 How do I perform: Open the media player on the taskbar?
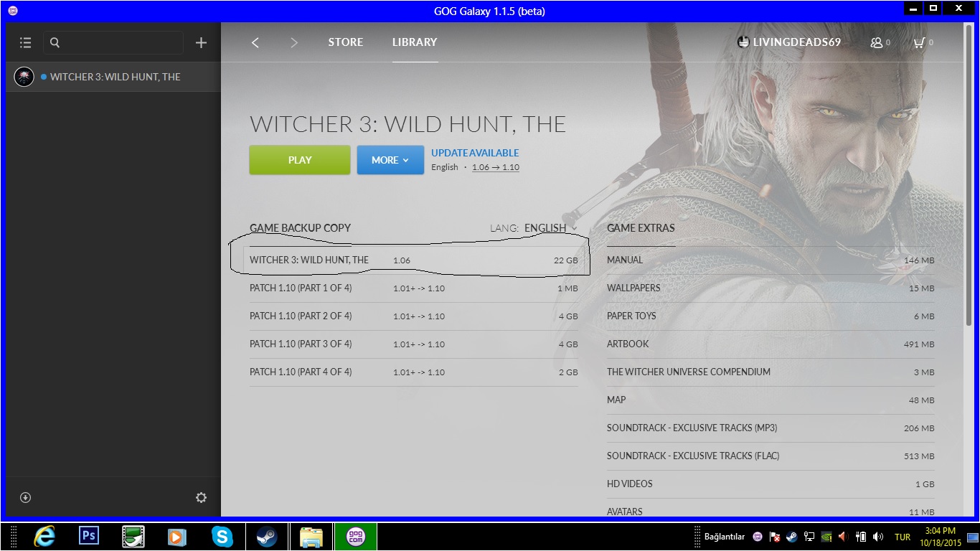coord(176,537)
